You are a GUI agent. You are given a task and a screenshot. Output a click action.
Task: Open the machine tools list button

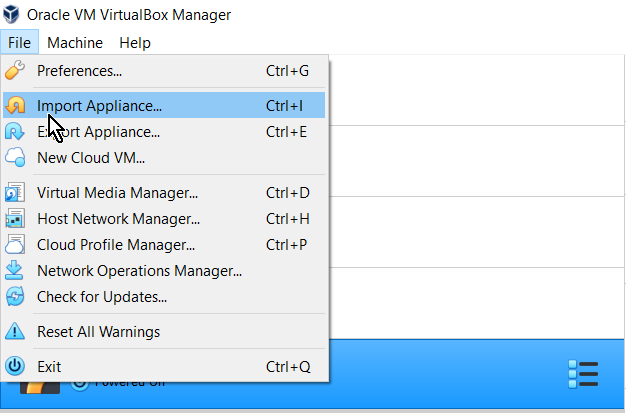[x=582, y=374]
